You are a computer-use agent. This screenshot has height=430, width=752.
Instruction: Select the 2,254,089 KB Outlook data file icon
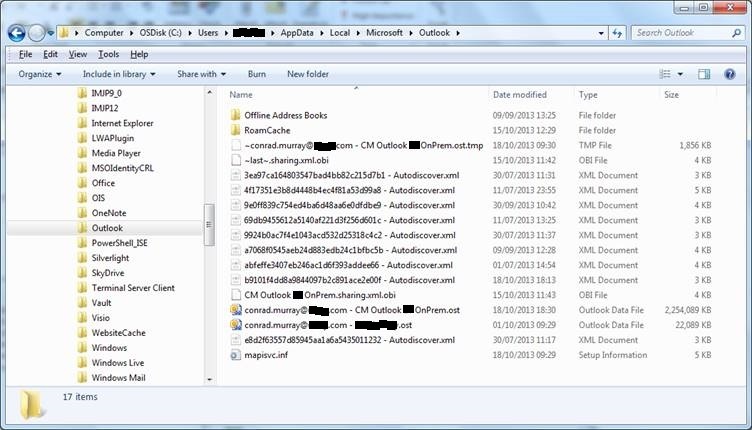pyautogui.click(x=235, y=310)
